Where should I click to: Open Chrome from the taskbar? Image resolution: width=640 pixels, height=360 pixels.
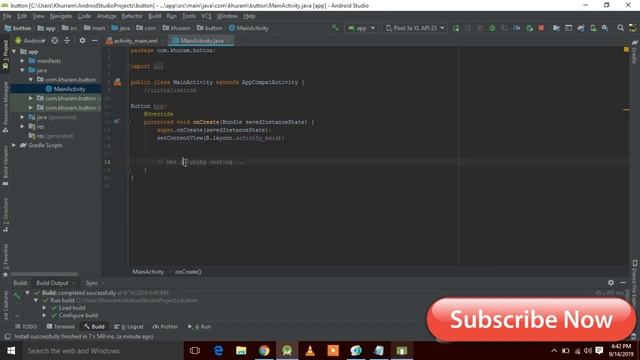point(264,351)
